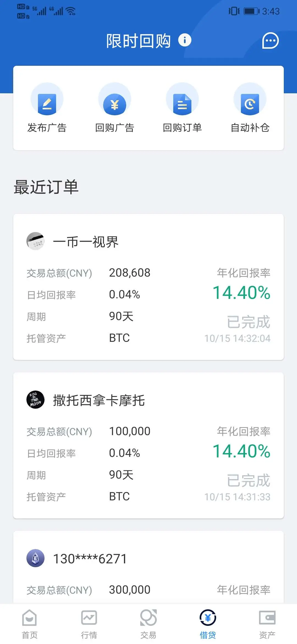Image resolution: width=297 pixels, height=644 pixels.
Task: Open the 资产 assets tab
Action: [267, 624]
